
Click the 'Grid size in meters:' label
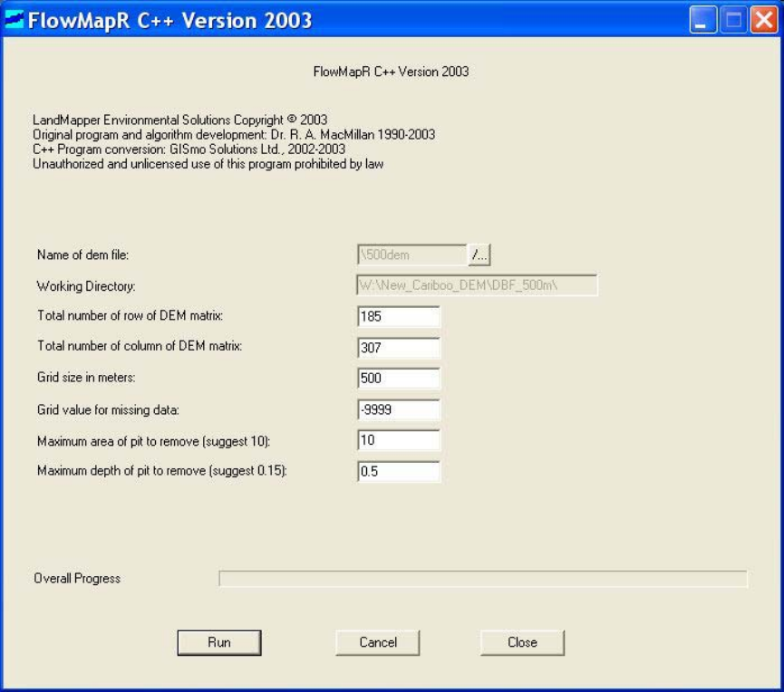click(x=86, y=377)
